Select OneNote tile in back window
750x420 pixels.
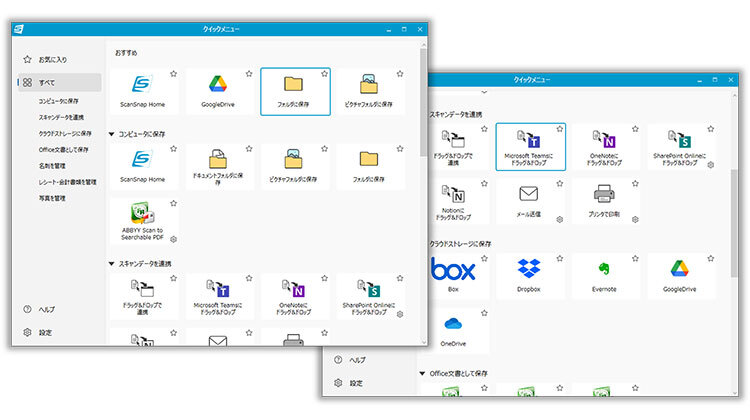pyautogui.click(x=606, y=146)
